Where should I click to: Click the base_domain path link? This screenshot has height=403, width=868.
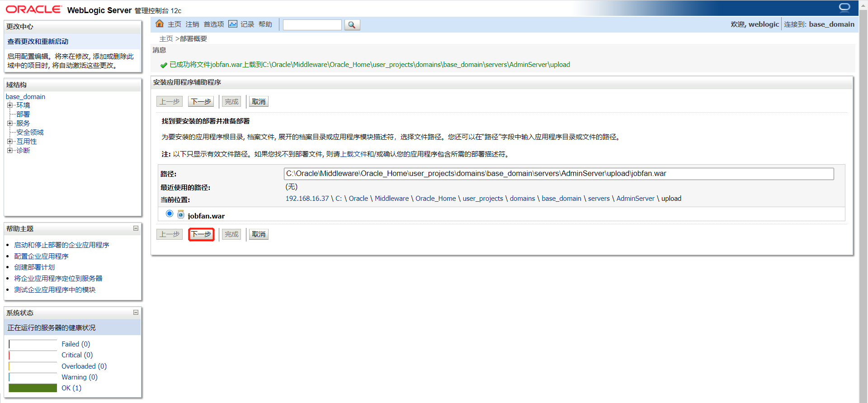pos(561,199)
